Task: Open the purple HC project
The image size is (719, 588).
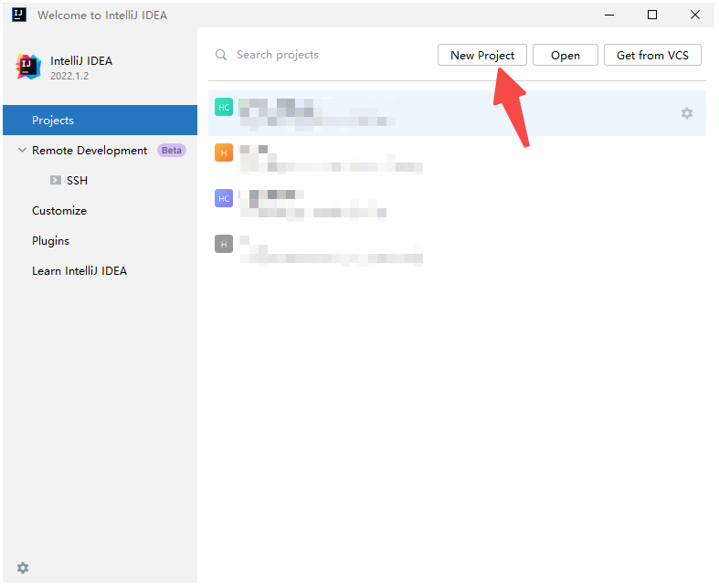Action: 457,205
